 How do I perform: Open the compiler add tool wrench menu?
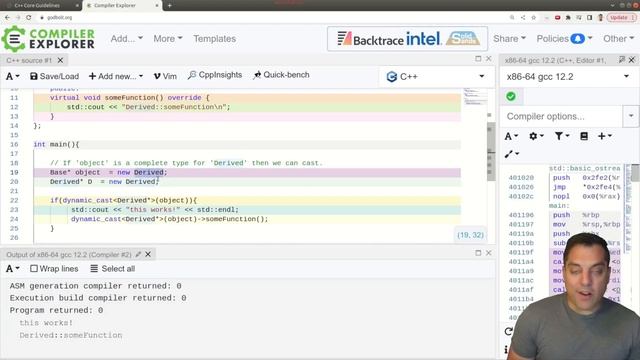(x=511, y=154)
